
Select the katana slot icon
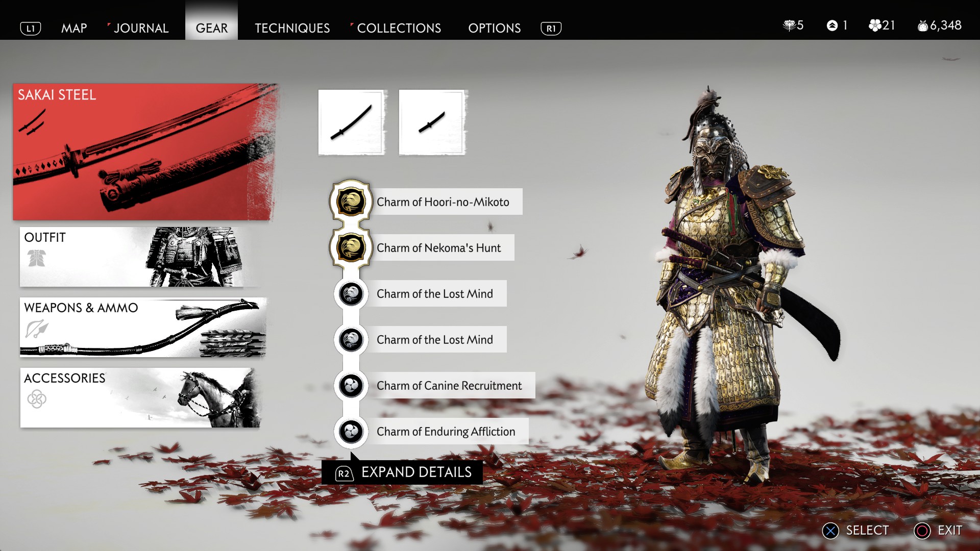coord(351,122)
